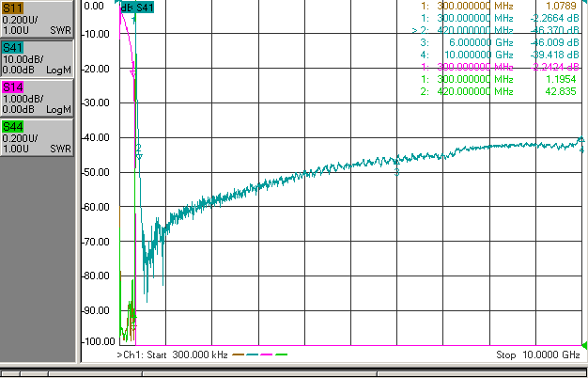Click the magenta S14 legend line

pos(267,354)
